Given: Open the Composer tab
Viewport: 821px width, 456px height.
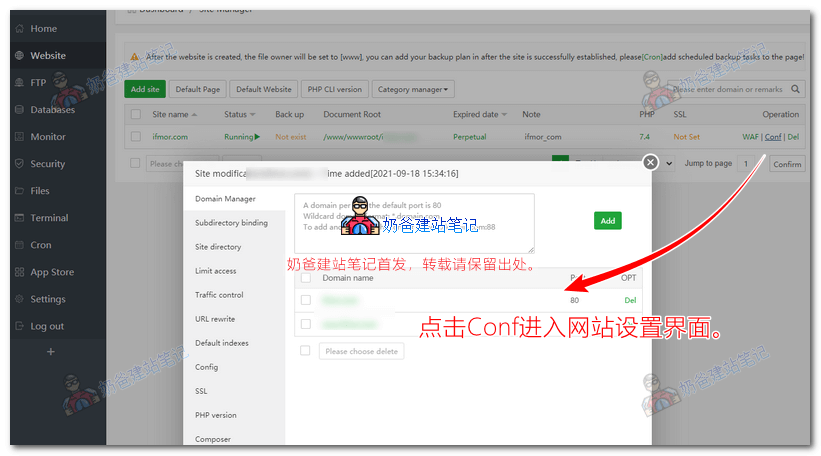Looking at the screenshot, I should [213, 439].
